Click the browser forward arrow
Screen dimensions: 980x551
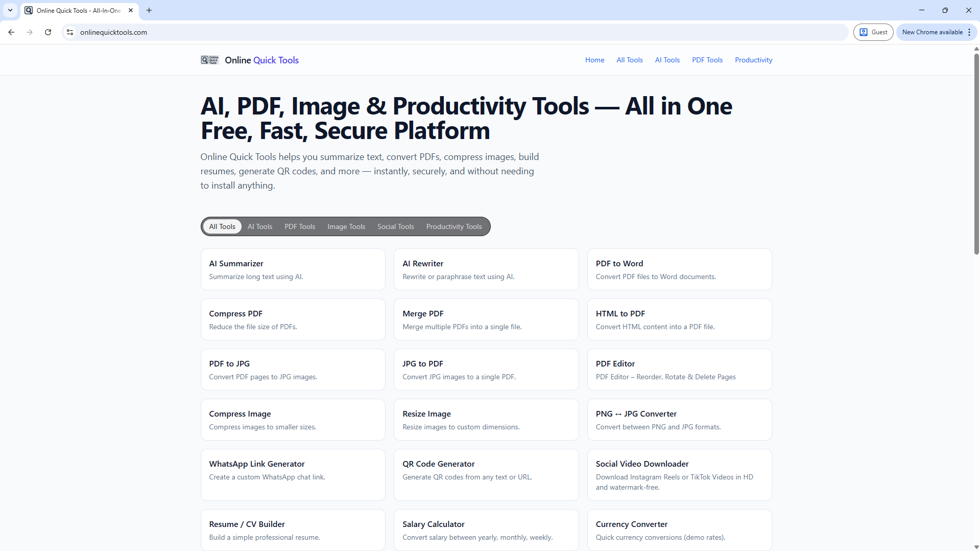29,32
